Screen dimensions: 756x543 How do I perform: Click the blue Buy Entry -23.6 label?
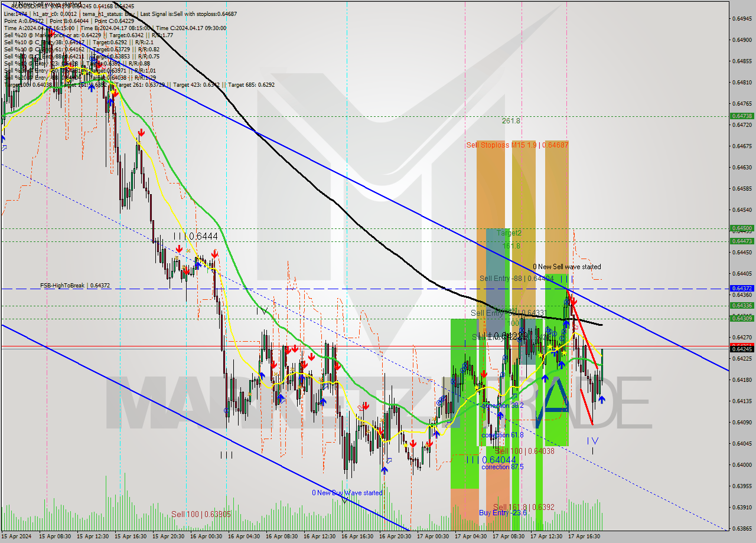point(503,513)
